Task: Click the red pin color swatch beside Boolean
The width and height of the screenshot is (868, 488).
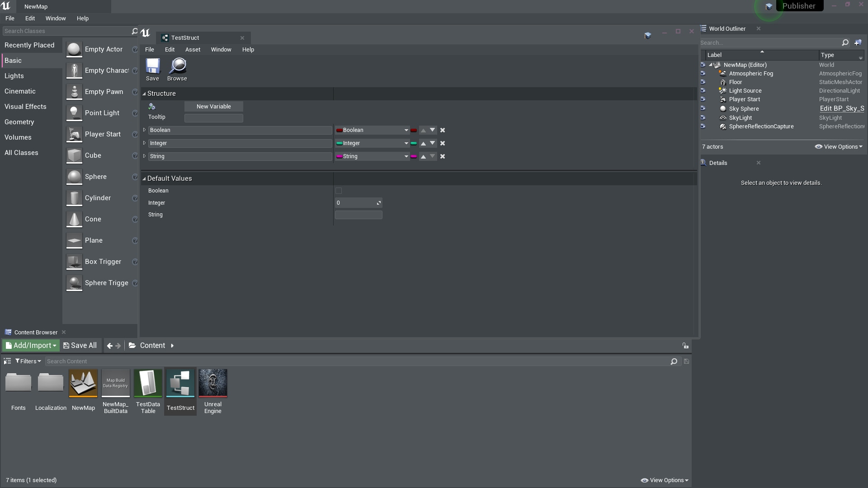Action: [x=414, y=130]
